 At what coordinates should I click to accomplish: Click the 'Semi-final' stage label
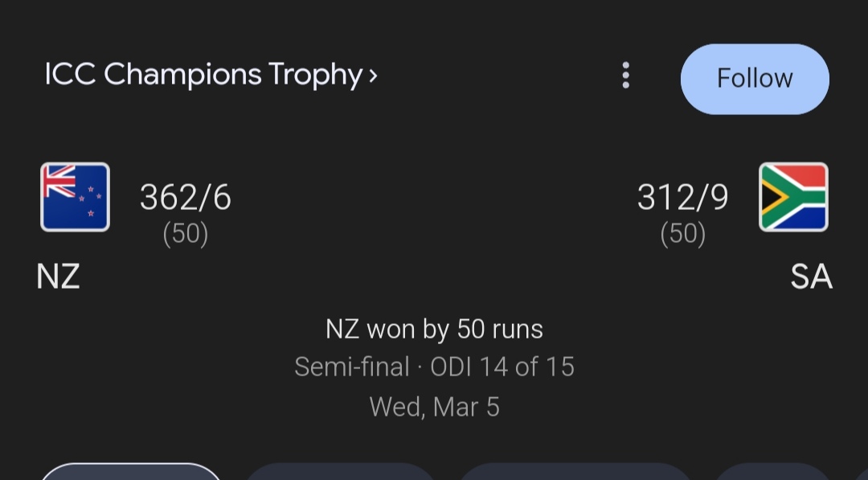click(x=352, y=367)
